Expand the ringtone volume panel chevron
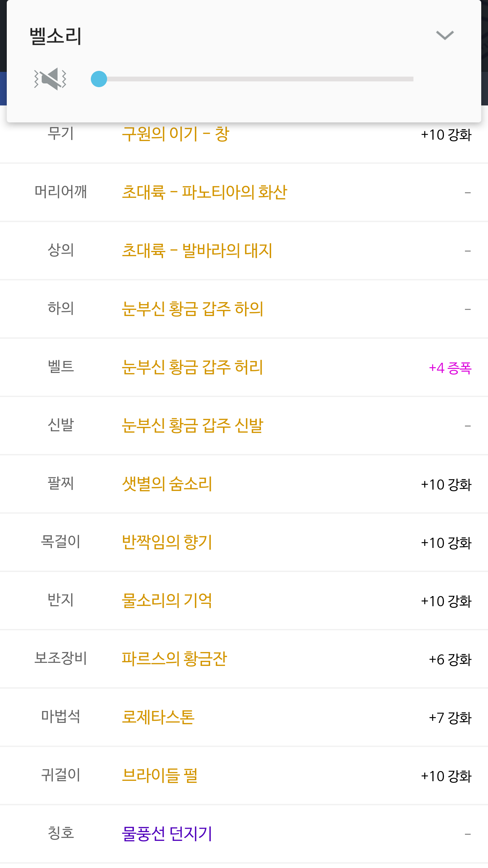The width and height of the screenshot is (488, 868). pyautogui.click(x=445, y=35)
